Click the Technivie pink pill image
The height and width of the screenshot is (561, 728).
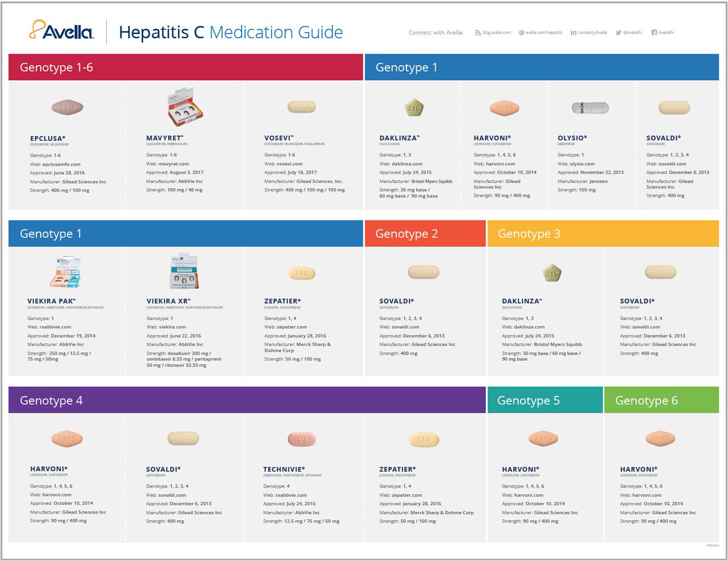(303, 438)
